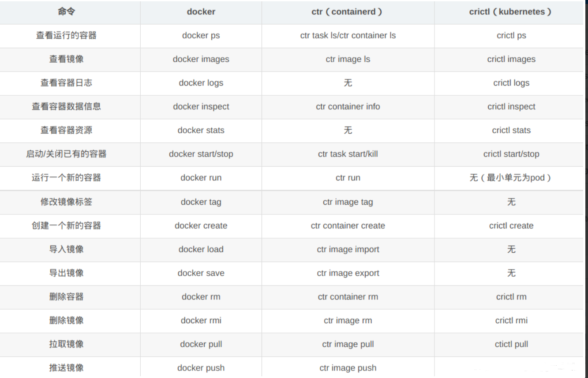Select the "docker push" cell

(x=201, y=368)
